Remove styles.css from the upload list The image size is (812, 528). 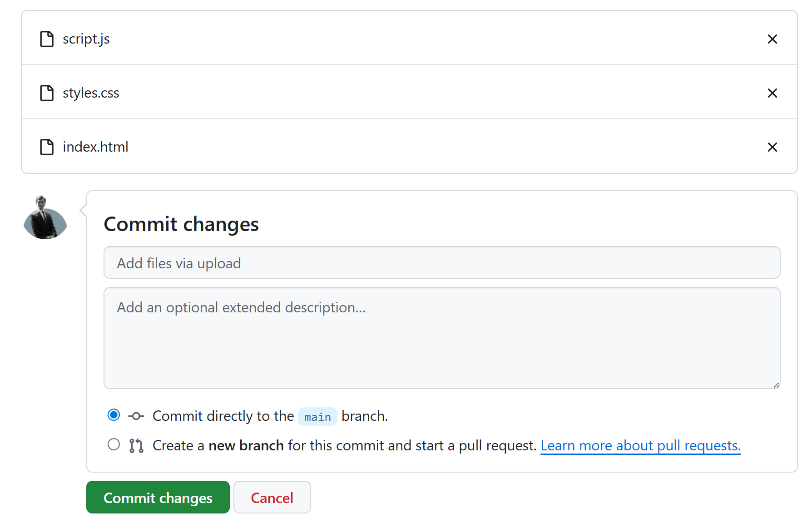pyautogui.click(x=772, y=93)
